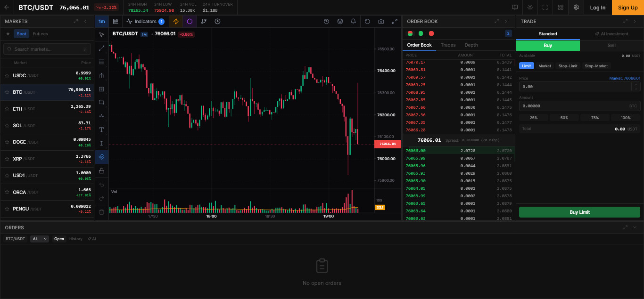Click the Log In button
Viewport: 644px width, 299px height.
(597, 8)
